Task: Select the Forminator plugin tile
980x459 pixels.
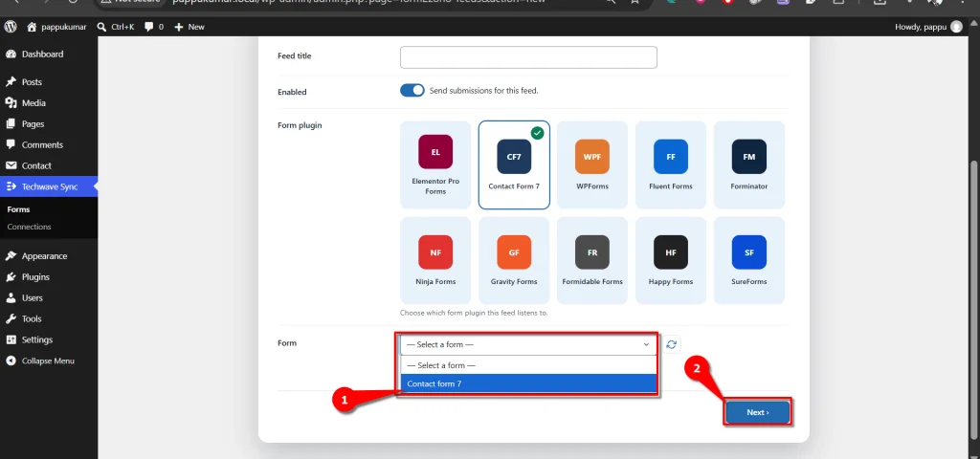Action: [x=749, y=164]
